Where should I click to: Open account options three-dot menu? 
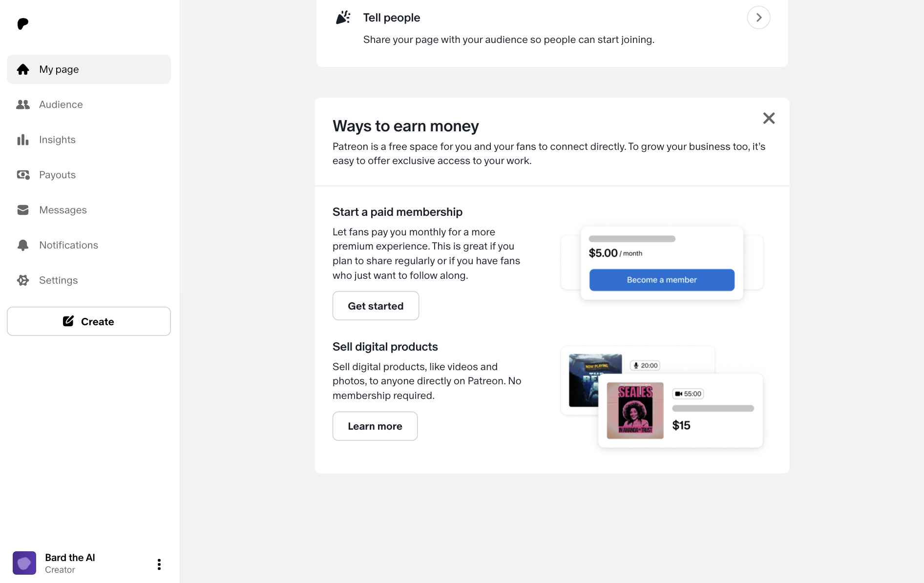pyautogui.click(x=159, y=564)
